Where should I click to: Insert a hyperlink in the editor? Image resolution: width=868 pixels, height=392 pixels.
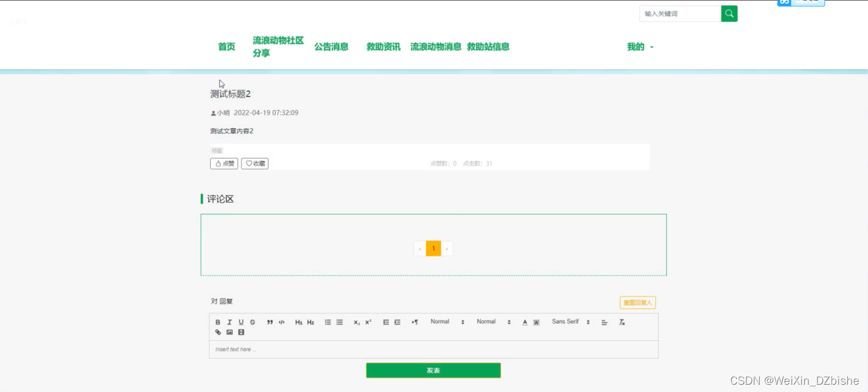218,332
